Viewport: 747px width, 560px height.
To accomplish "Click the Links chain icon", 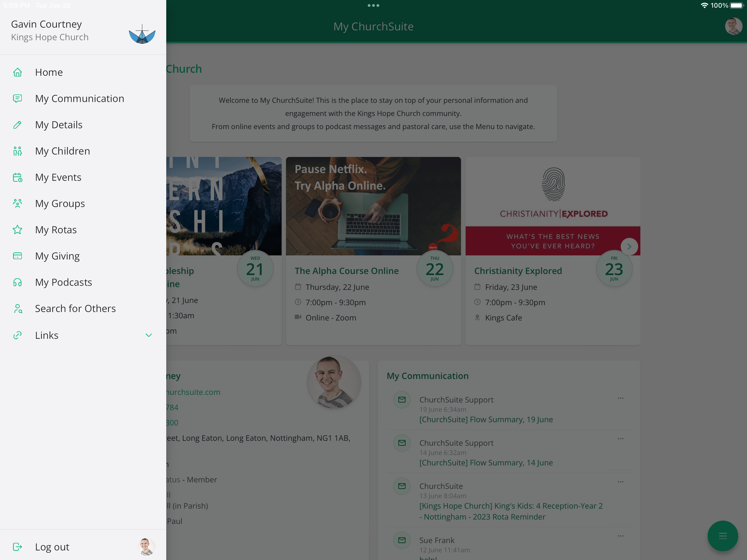I will [x=17, y=335].
